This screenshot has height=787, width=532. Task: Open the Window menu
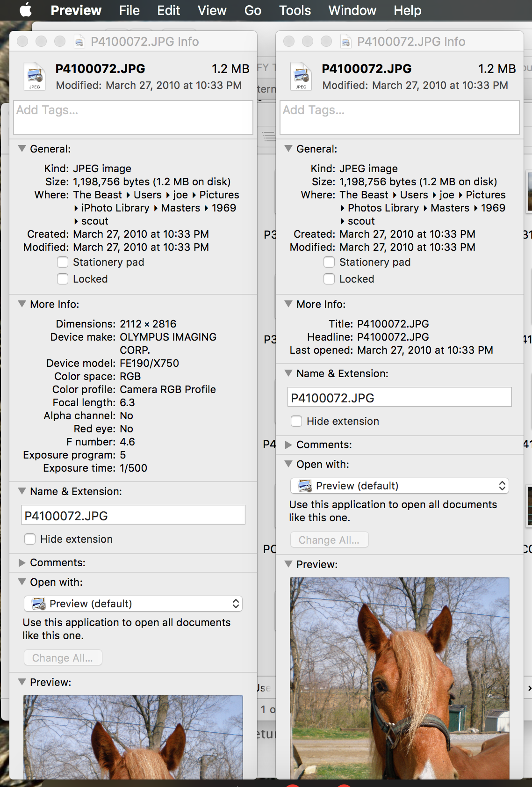(x=352, y=10)
